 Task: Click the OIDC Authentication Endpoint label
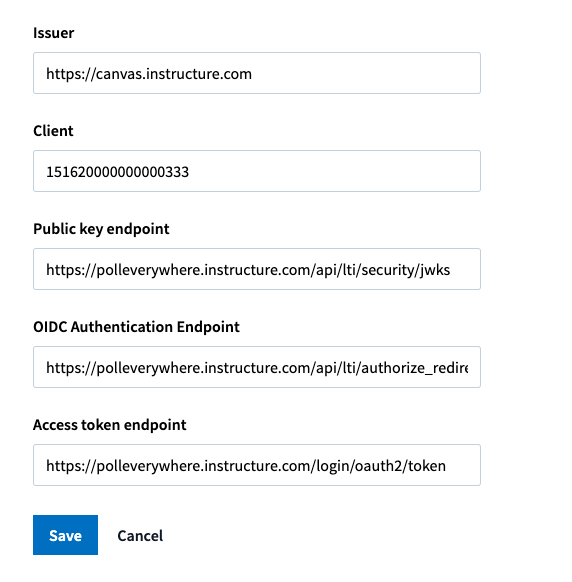point(136,327)
